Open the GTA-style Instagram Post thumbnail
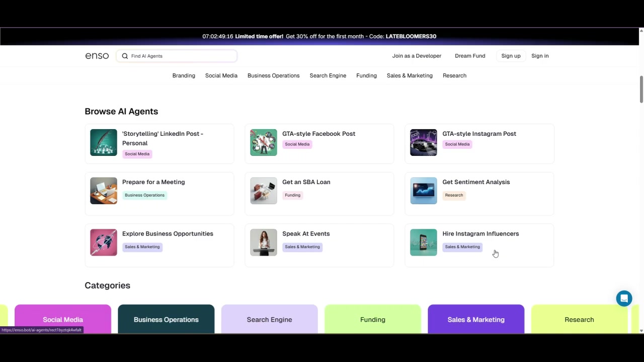This screenshot has width=644, height=362. coord(424,142)
